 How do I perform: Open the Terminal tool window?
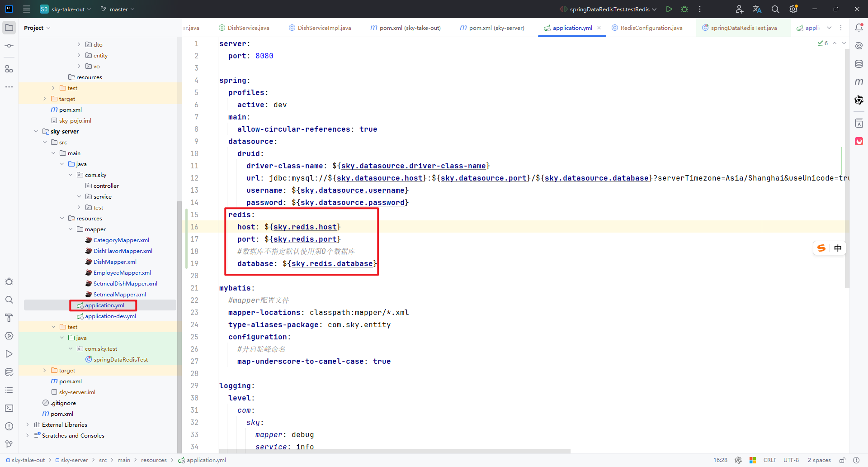9,408
